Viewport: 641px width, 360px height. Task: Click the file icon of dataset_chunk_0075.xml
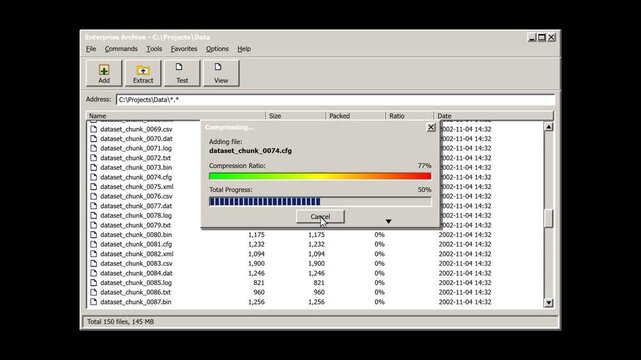pyautogui.click(x=94, y=187)
